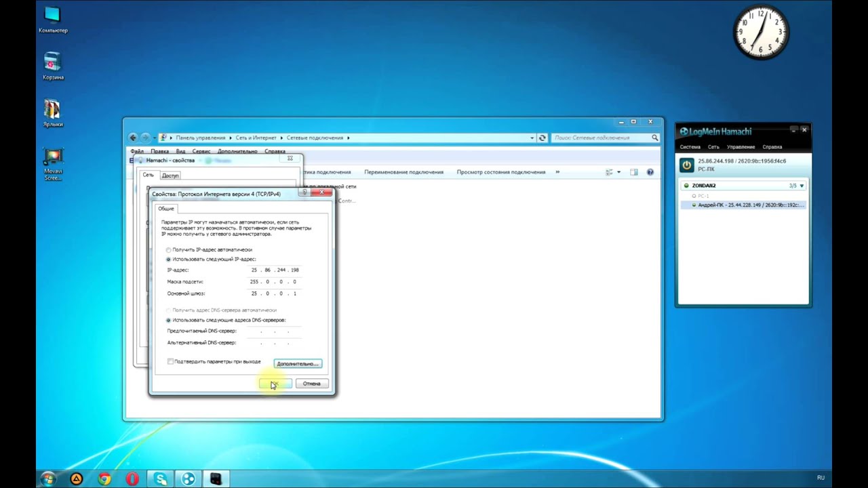Open the Корзина recycle bin icon
Screen dimensions: 868x488
click(x=52, y=66)
